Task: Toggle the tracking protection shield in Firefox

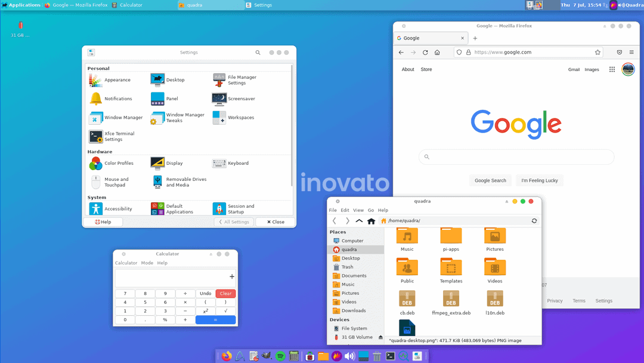Action: pyautogui.click(x=459, y=52)
